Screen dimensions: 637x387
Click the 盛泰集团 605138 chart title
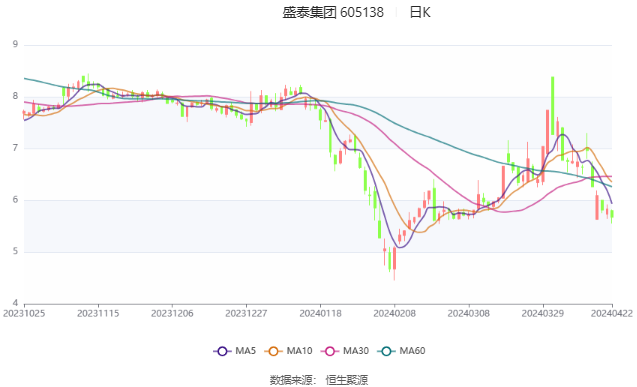click(333, 13)
